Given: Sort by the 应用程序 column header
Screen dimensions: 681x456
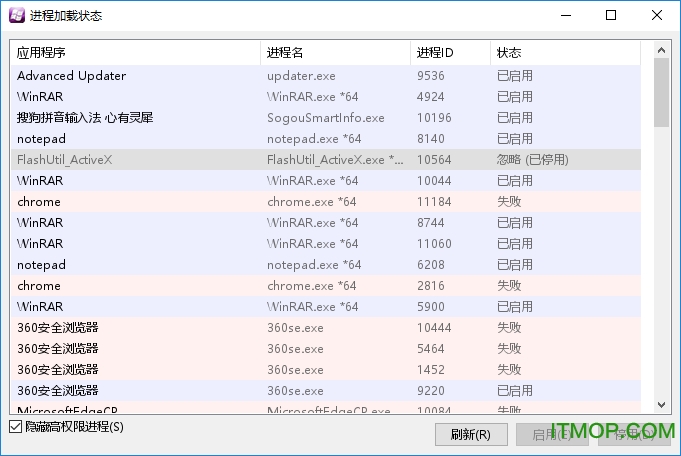Looking at the screenshot, I should click(x=136, y=53).
